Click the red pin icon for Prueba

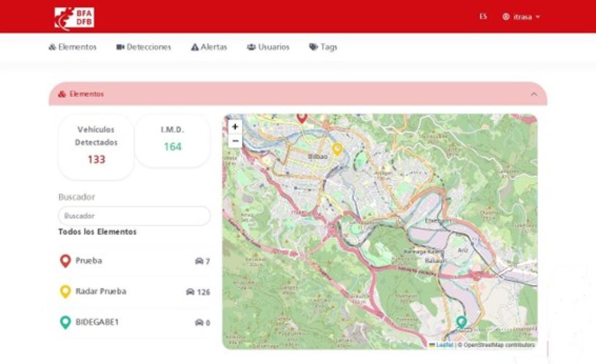pos(65,261)
